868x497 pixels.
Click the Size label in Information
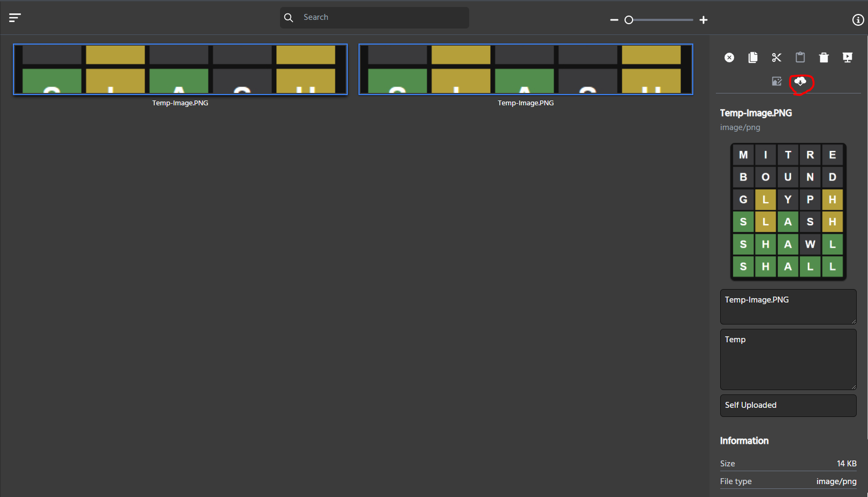click(727, 463)
